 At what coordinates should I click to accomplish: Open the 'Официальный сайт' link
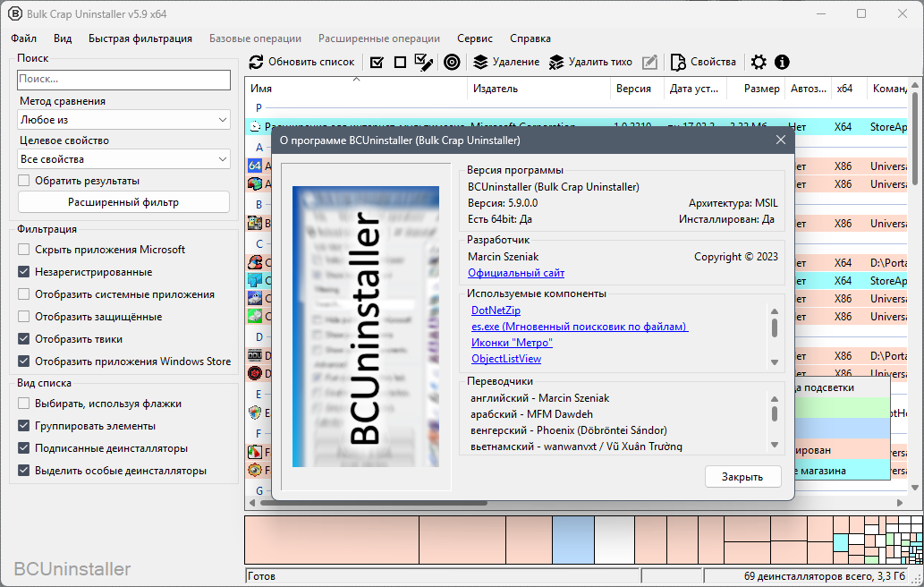coord(515,273)
